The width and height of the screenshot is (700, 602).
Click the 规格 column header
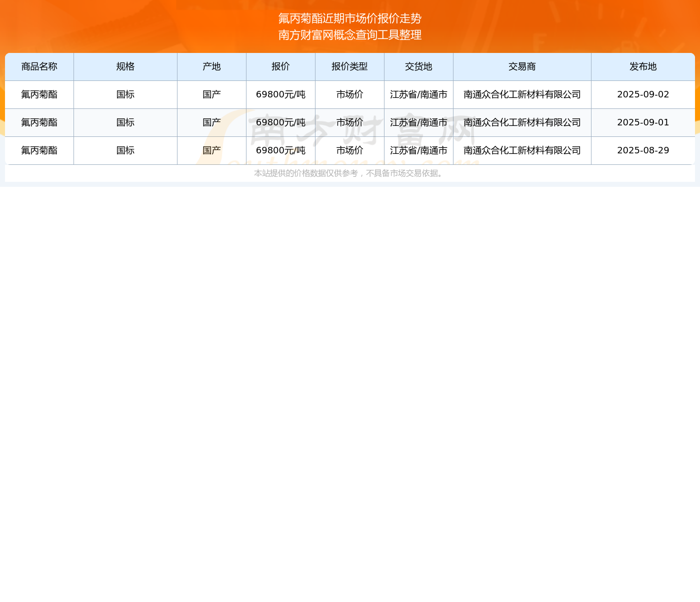pos(125,66)
